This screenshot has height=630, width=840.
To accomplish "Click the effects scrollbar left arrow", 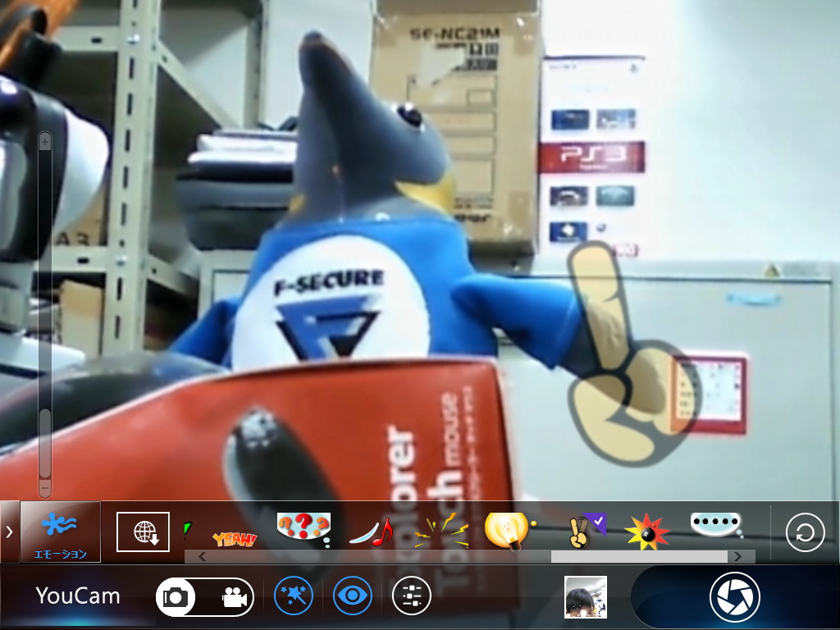I will (202, 557).
